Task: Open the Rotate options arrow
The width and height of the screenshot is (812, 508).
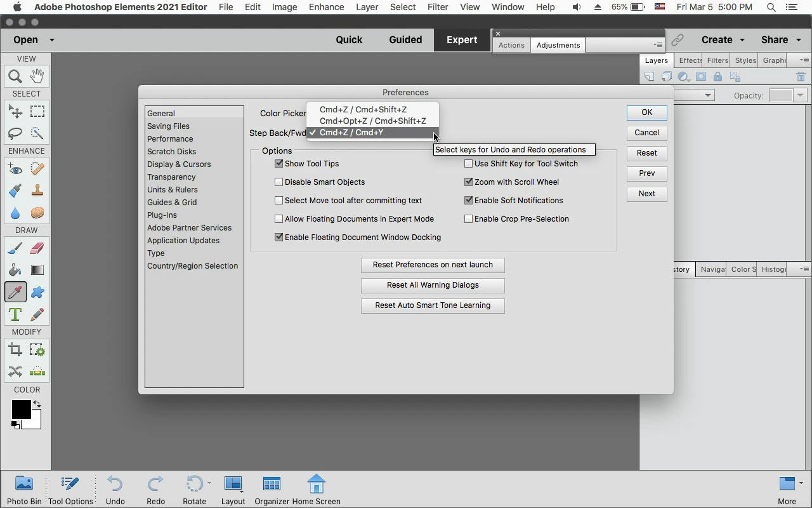Action: (209, 483)
